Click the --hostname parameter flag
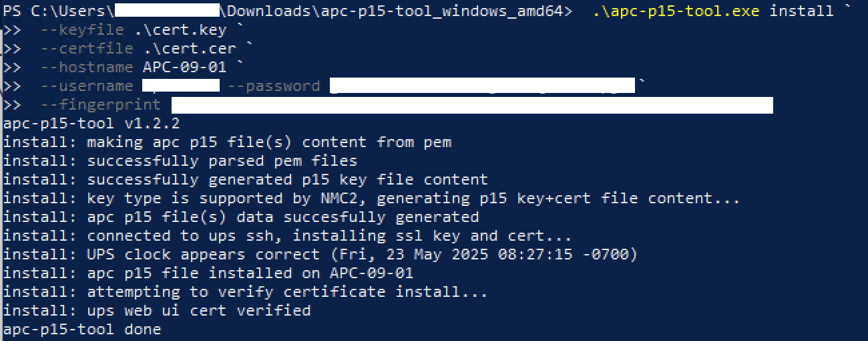Image resolution: width=868 pixels, height=341 pixels. tap(86, 67)
